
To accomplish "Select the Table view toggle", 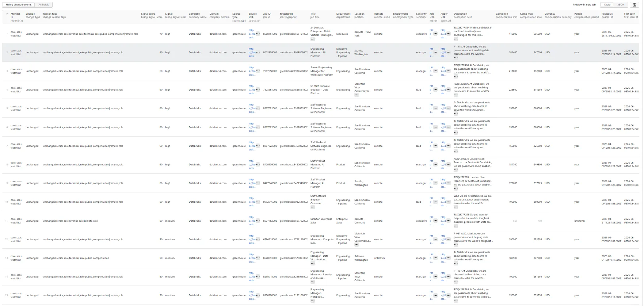I will [607, 5].
